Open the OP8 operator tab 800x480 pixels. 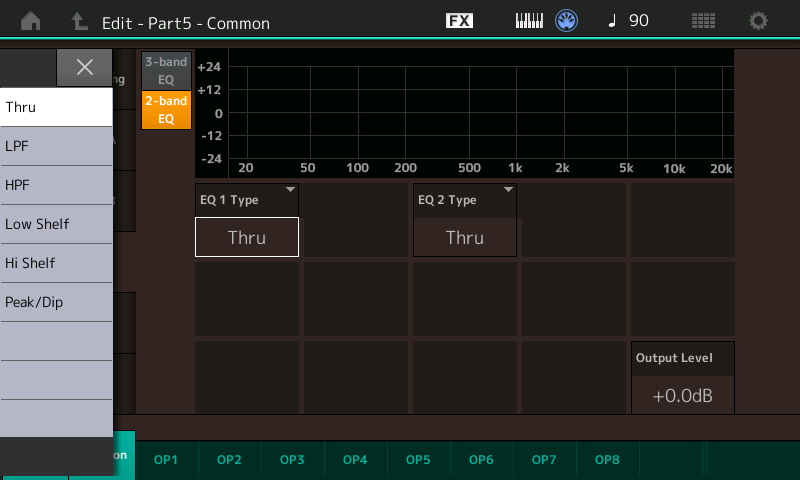coord(607,460)
